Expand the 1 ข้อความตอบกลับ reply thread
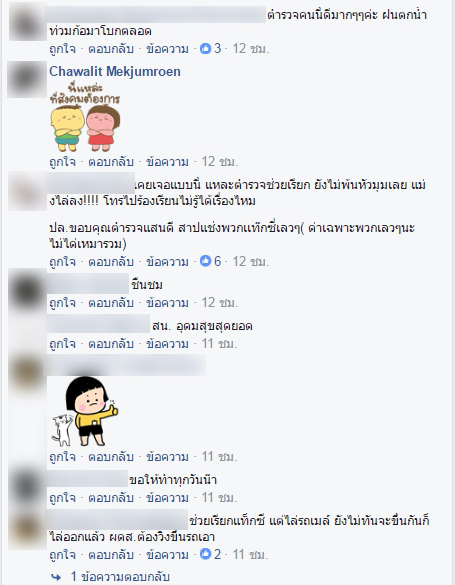The height and width of the screenshot is (585, 455). point(120,577)
